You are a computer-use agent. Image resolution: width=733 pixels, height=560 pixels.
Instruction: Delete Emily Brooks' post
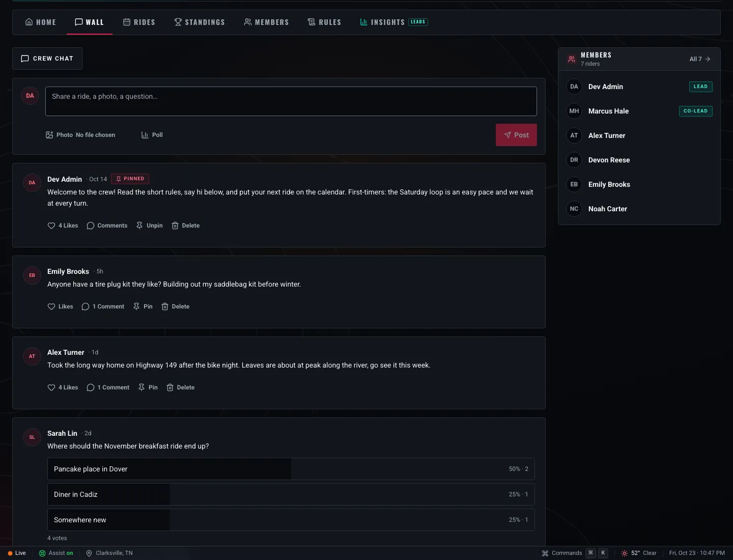(x=176, y=306)
